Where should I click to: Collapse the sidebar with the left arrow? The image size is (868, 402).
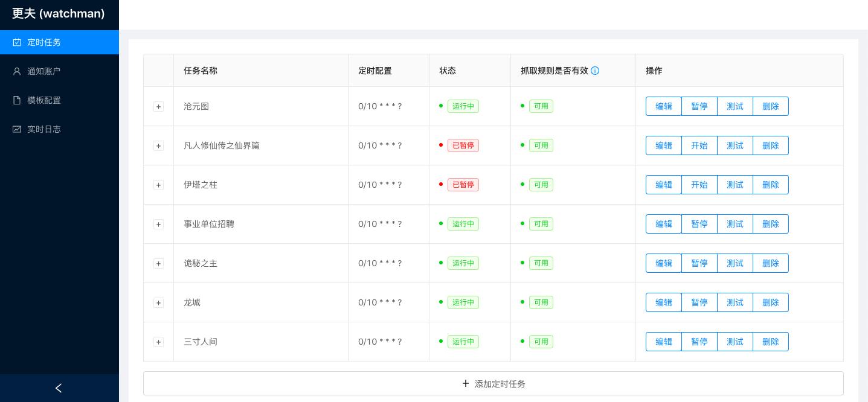click(x=59, y=388)
